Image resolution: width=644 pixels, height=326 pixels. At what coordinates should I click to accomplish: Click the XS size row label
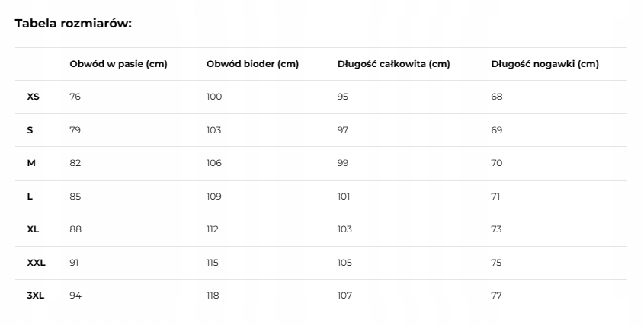coord(33,97)
